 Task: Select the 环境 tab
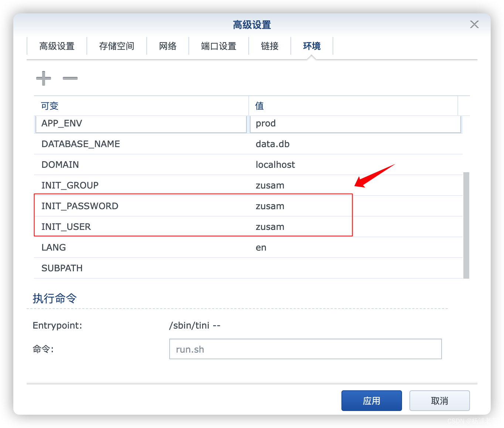312,46
